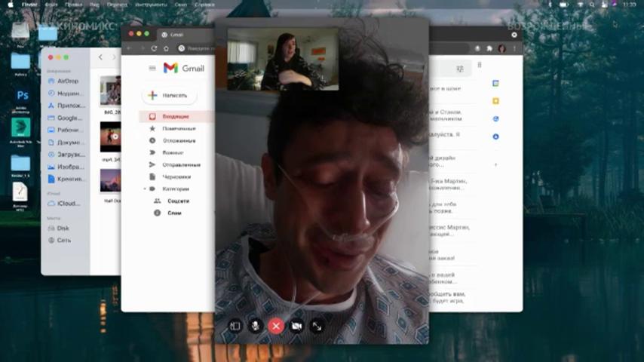Open the Входящие inbox folder
The height and width of the screenshot is (362, 644).
click(x=176, y=117)
